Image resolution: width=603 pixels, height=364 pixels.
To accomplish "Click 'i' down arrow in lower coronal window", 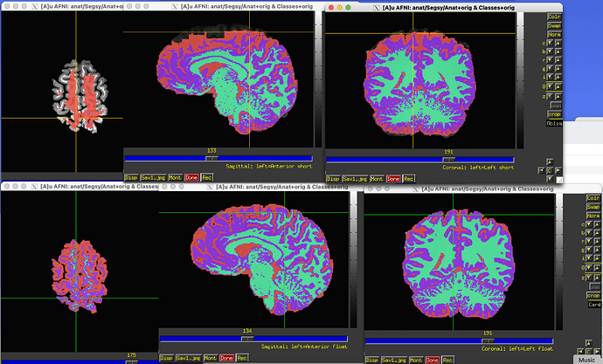I will [x=589, y=258].
